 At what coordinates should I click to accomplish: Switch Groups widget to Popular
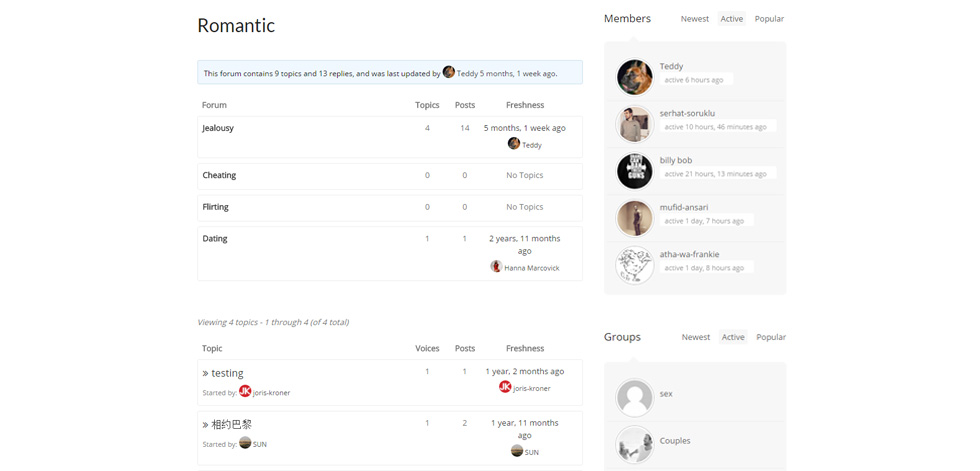pyautogui.click(x=771, y=337)
